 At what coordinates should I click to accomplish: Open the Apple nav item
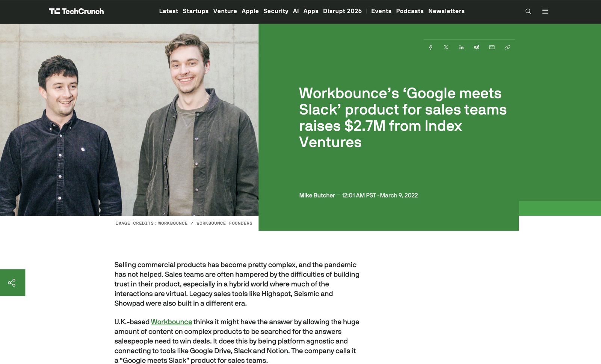point(250,11)
